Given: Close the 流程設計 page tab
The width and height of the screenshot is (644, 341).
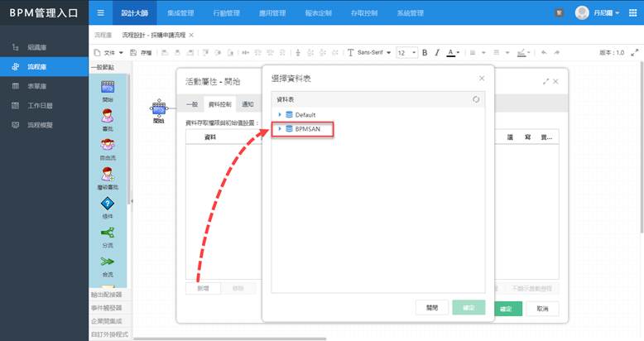Looking at the screenshot, I should (191, 36).
